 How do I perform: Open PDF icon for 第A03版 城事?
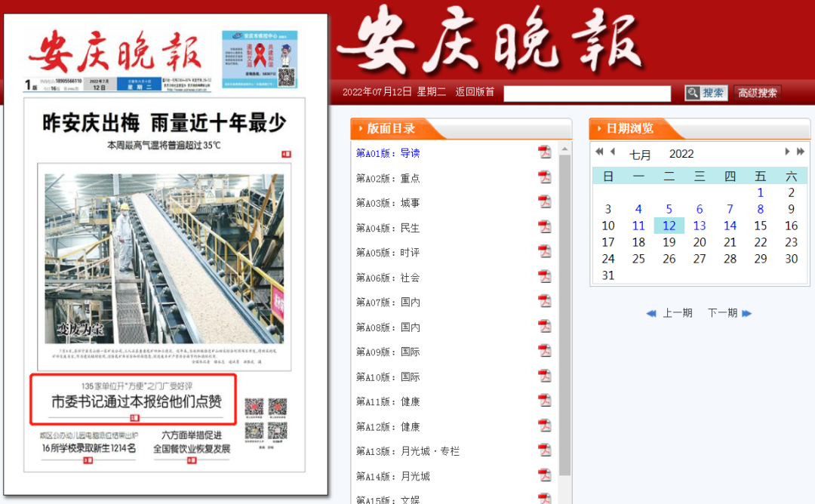(544, 202)
